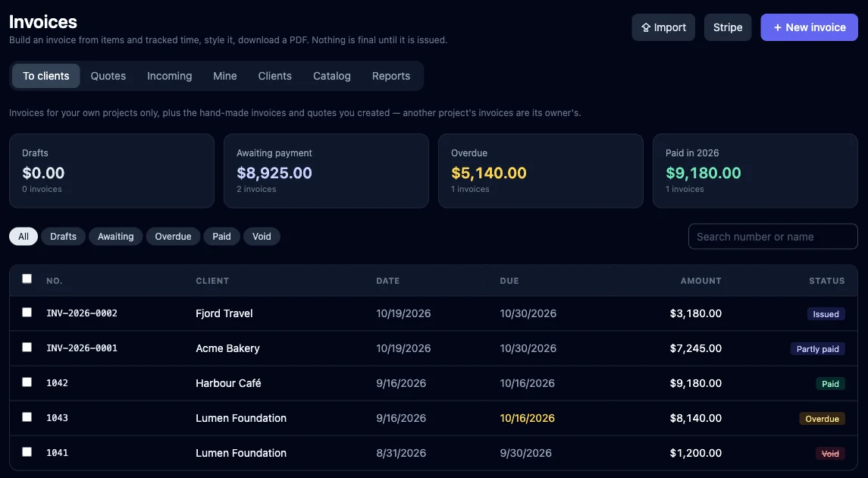868x478 pixels.
Task: Show the Reports tab
Action: [x=391, y=76]
